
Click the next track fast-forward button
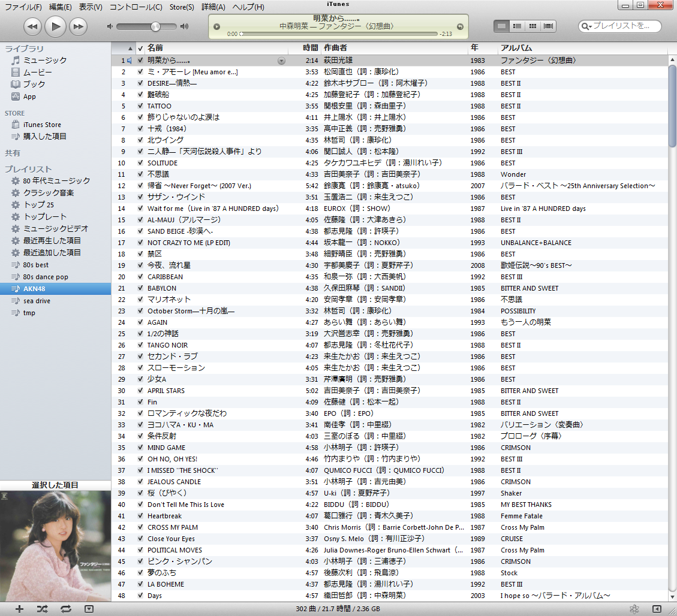[78, 26]
